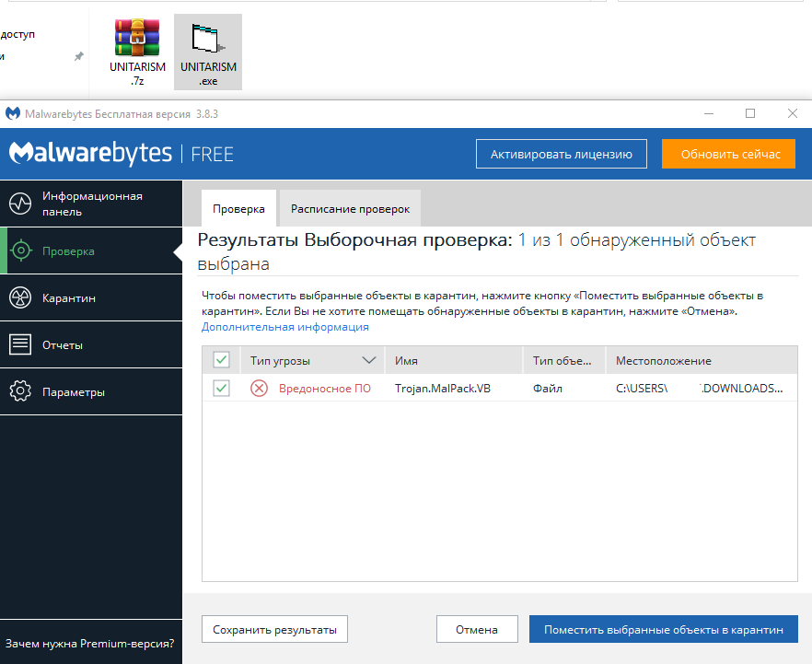Open the Параметры section
The image size is (812, 664).
[91, 391]
